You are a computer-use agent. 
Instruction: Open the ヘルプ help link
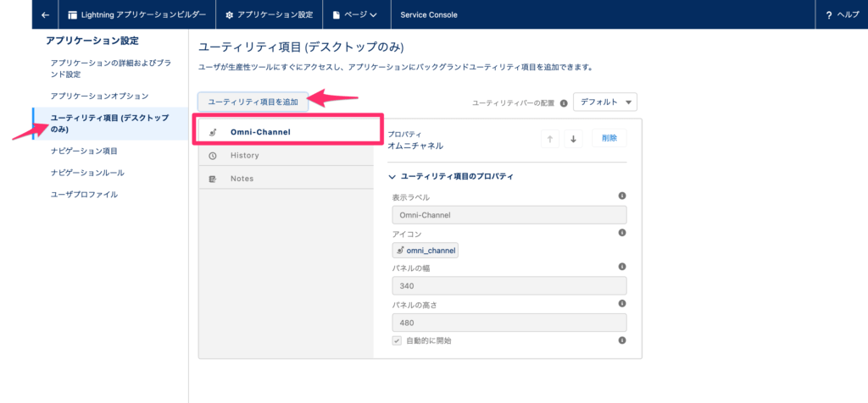point(842,15)
